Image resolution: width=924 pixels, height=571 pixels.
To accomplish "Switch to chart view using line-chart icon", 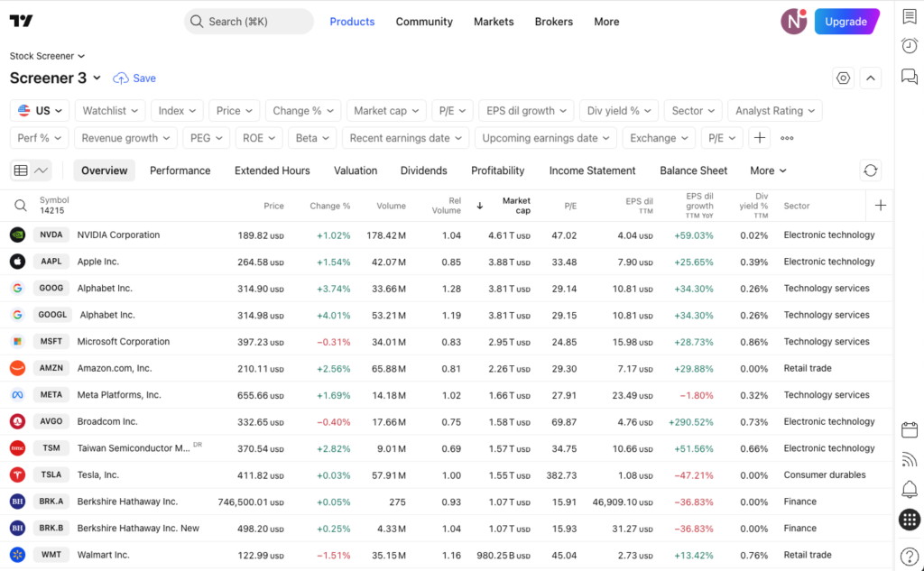I will 41,170.
